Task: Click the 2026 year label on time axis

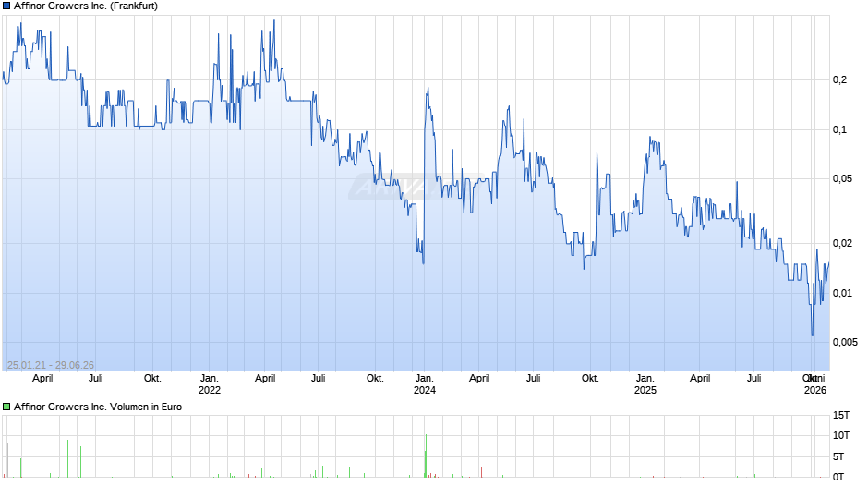Action: tap(814, 390)
